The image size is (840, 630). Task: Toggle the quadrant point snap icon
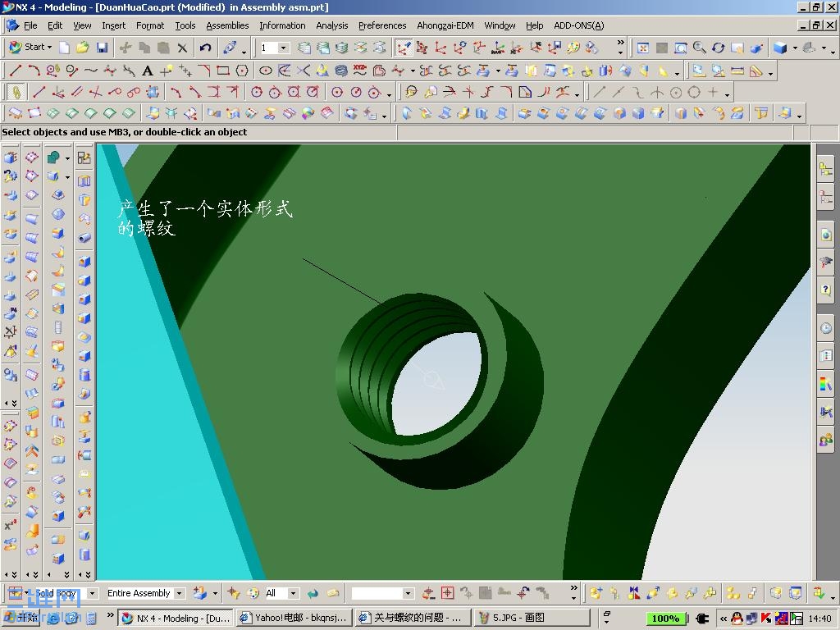(694, 92)
